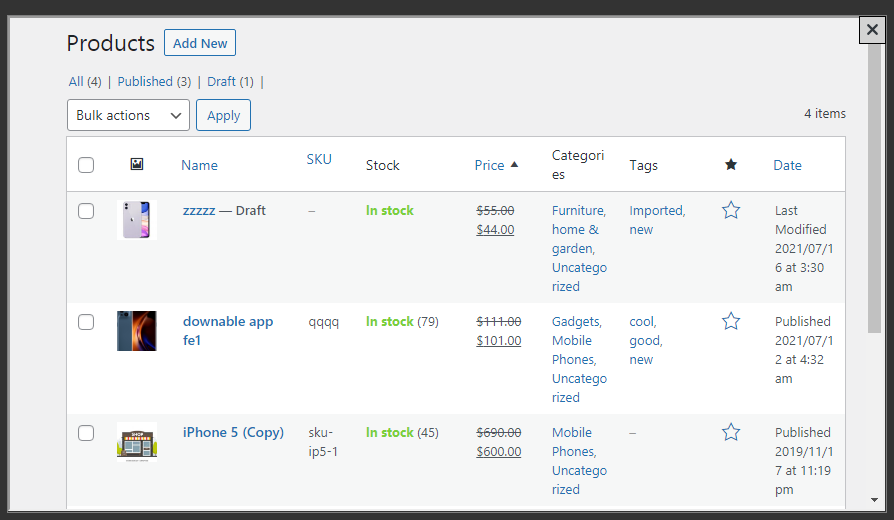Tick the checkbox for downable app fe1

click(86, 322)
